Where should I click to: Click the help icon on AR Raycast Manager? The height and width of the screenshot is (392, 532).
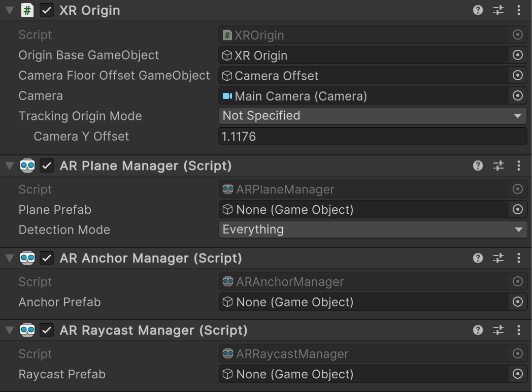(478, 330)
